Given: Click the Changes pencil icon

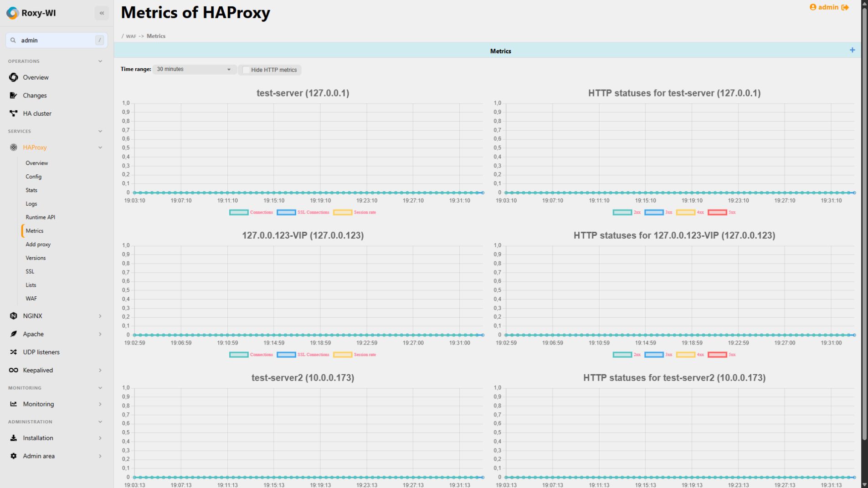Looking at the screenshot, I should (14, 96).
